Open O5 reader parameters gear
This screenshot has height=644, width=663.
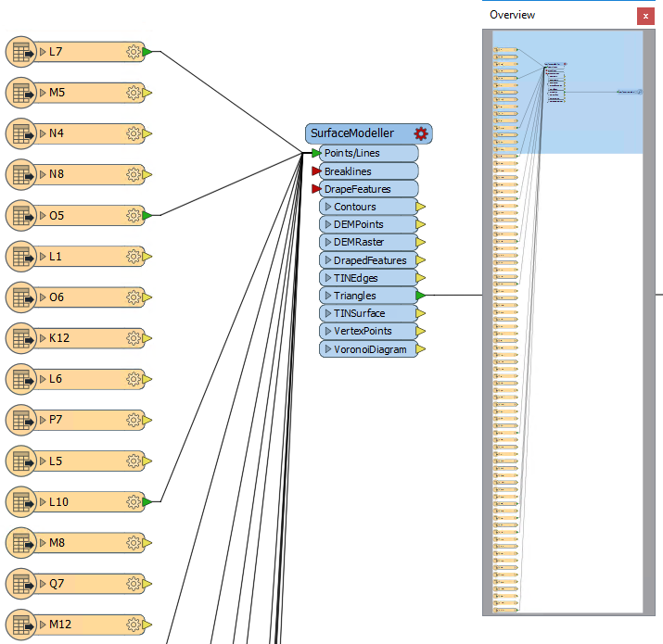coord(134,216)
